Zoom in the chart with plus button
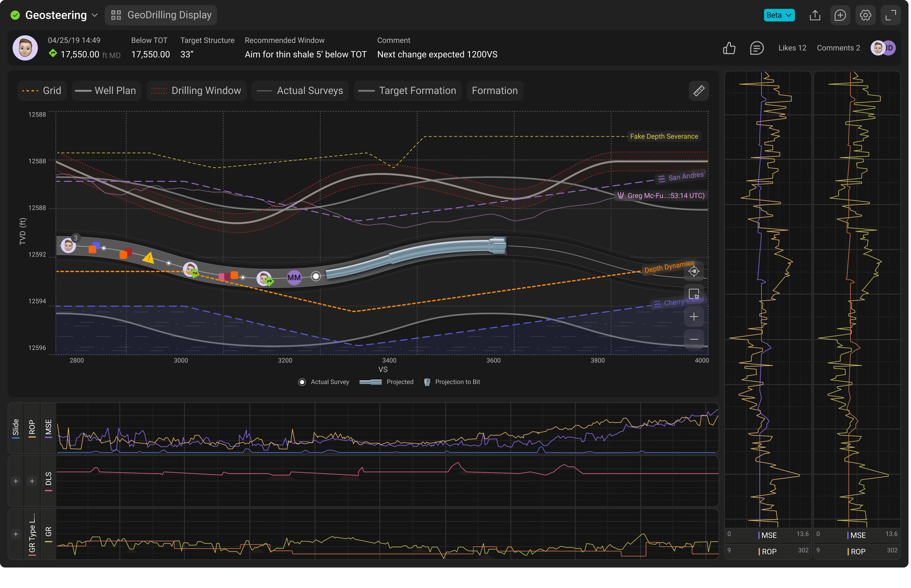 [694, 317]
